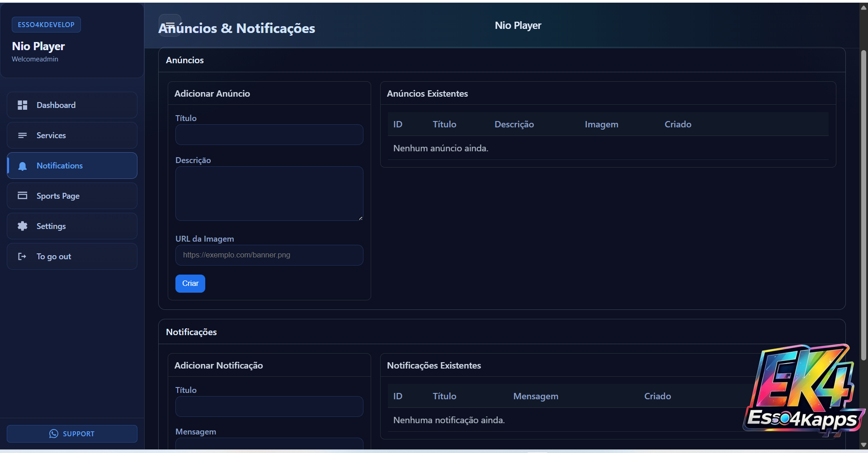Click the Sports Page card icon

[x=22, y=196]
